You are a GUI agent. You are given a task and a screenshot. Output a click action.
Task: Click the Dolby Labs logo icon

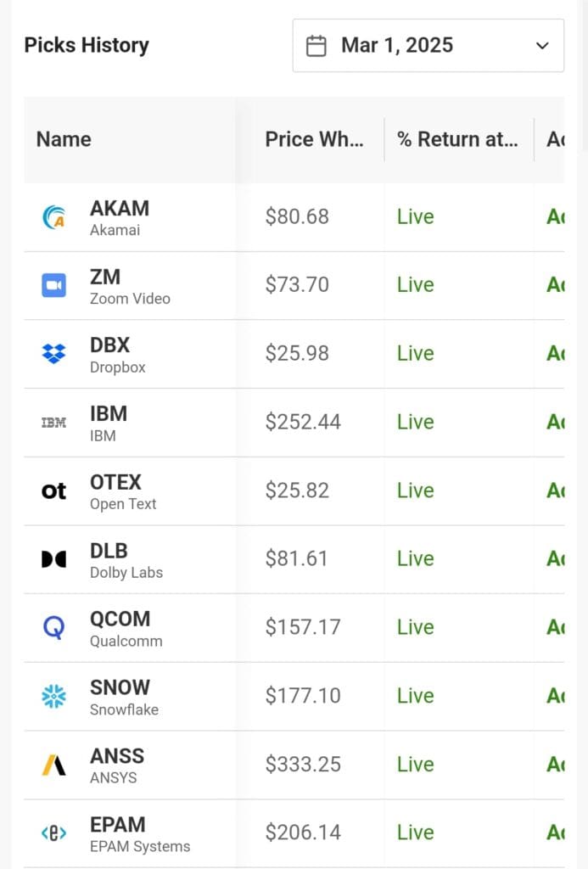54,559
